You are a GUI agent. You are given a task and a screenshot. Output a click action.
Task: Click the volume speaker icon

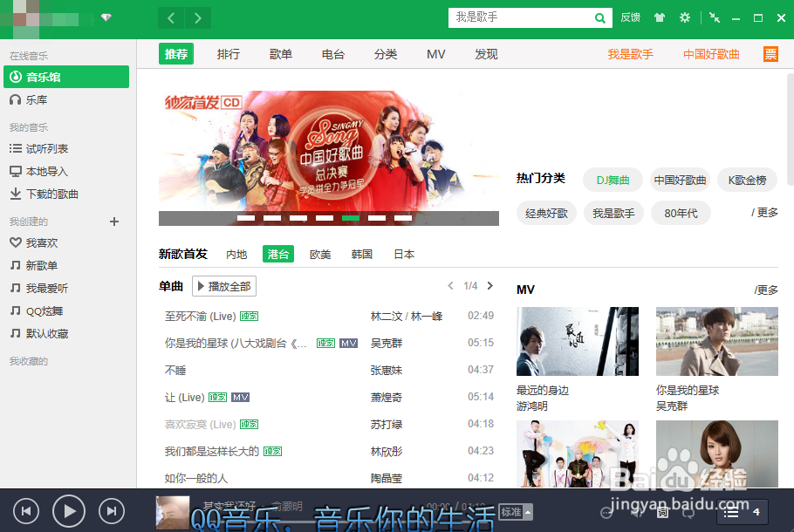coord(634,513)
